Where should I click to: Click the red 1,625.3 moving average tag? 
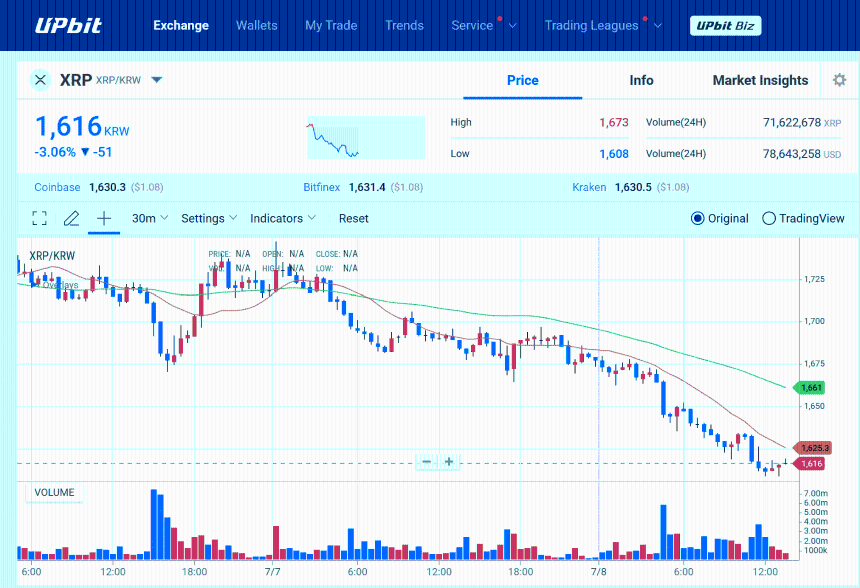pos(814,448)
